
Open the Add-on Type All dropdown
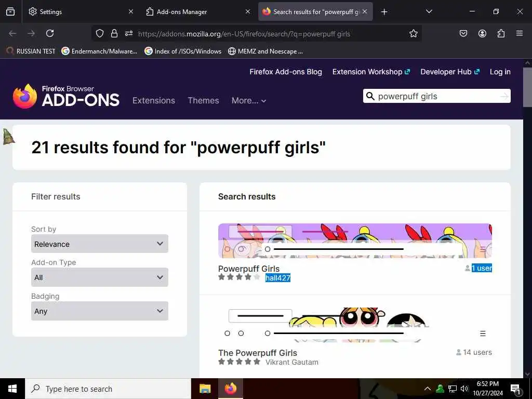[x=100, y=277]
